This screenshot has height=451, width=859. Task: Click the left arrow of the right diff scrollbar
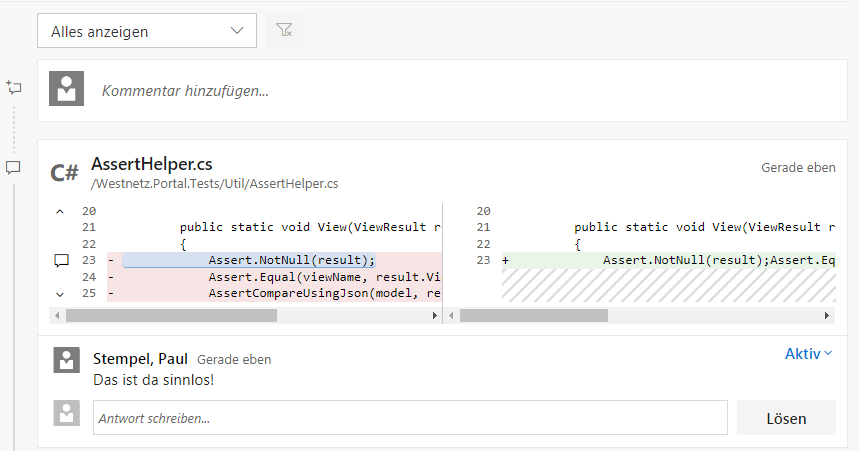[x=453, y=315]
